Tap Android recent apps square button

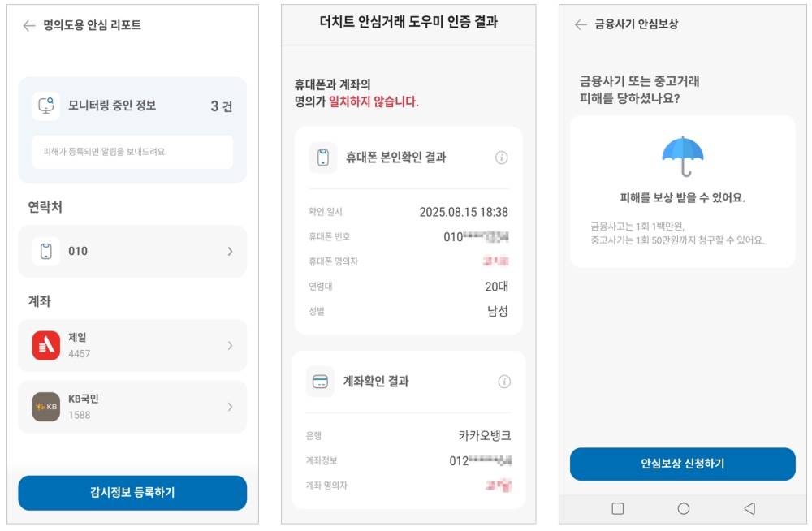coord(618,509)
